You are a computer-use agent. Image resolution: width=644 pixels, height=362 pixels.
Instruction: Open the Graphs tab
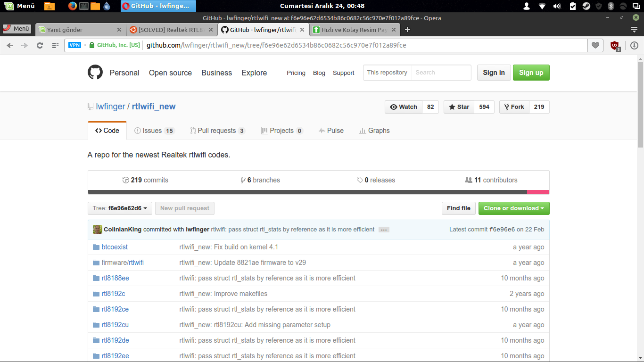click(374, 131)
